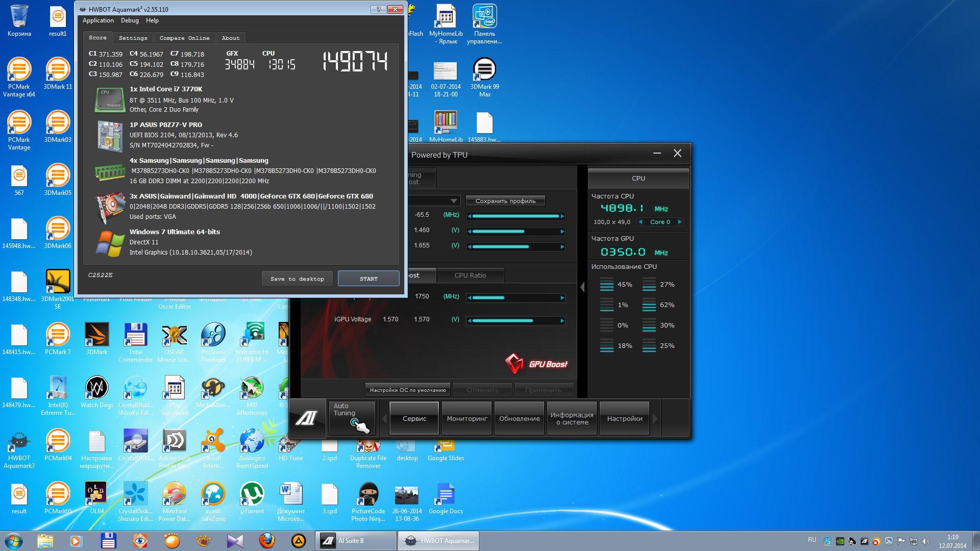Open the Recycle Bin (Корзина) desktop icon
Screen dimensions: 980x551
pyautogui.click(x=19, y=20)
